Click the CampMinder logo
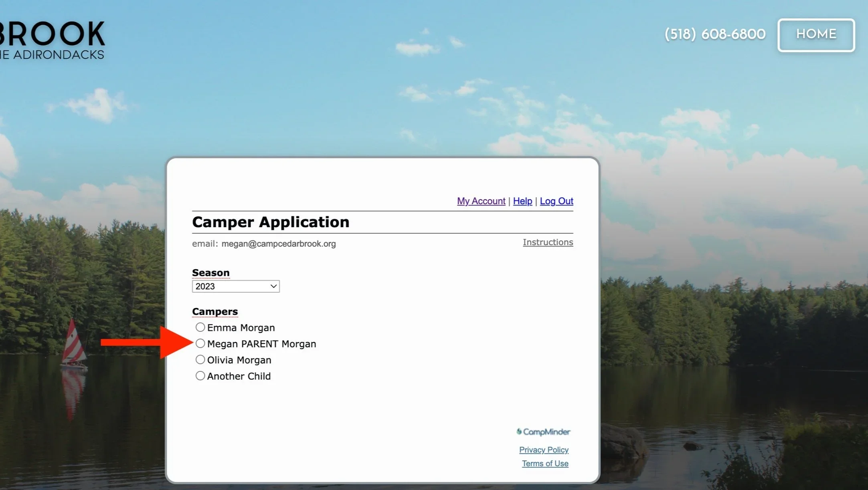The height and width of the screenshot is (490, 868). [543, 432]
